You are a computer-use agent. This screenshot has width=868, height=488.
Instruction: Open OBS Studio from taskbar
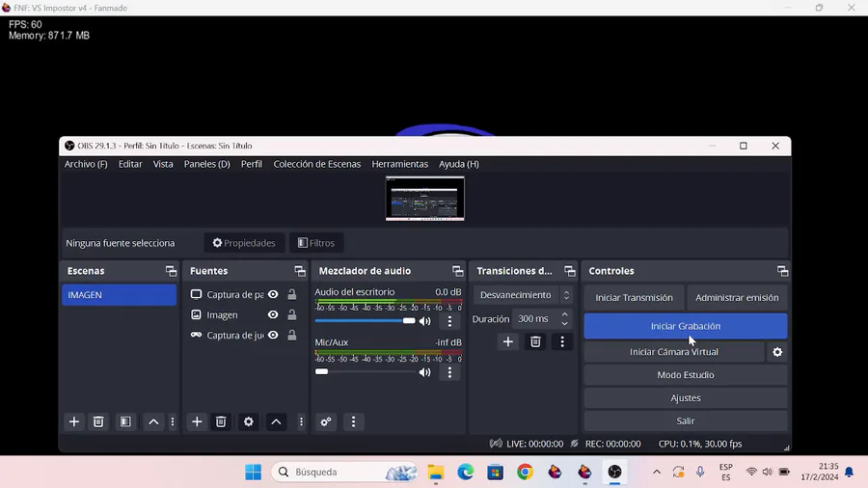pos(614,472)
